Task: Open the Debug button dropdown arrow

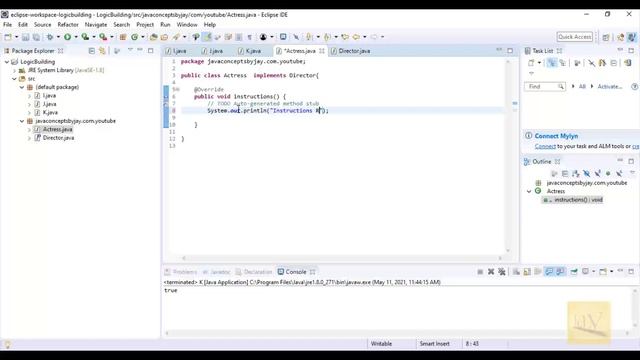Action: tap(58, 37)
